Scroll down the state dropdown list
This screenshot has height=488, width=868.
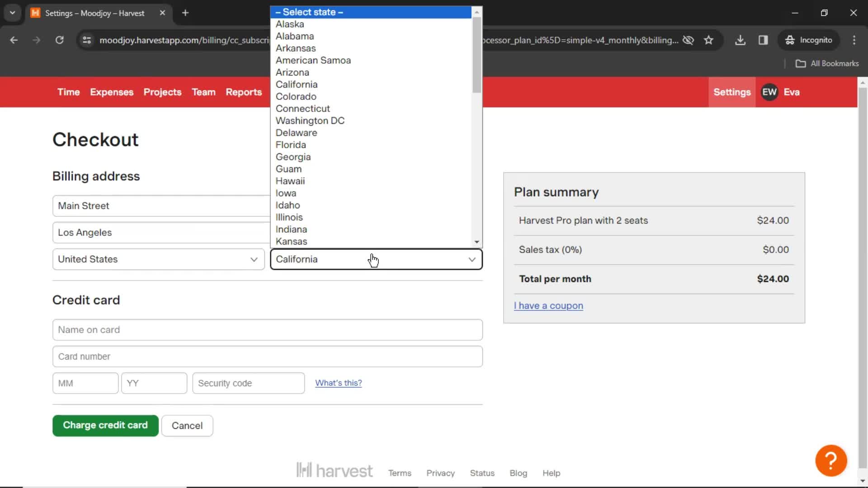[477, 242]
